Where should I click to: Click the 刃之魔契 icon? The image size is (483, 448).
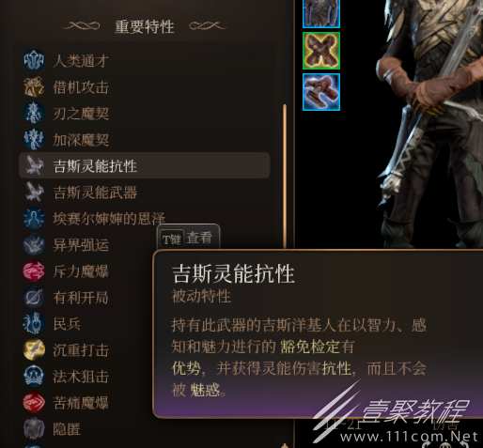[34, 113]
